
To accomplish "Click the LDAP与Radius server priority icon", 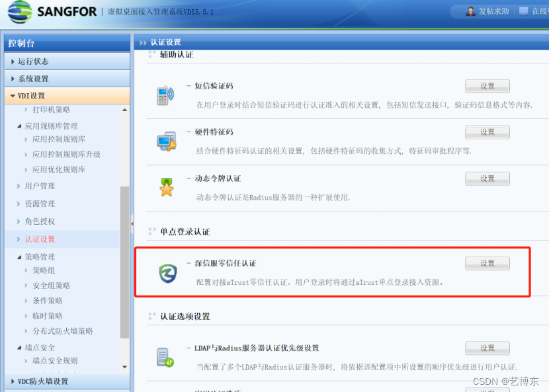I will 165,358.
